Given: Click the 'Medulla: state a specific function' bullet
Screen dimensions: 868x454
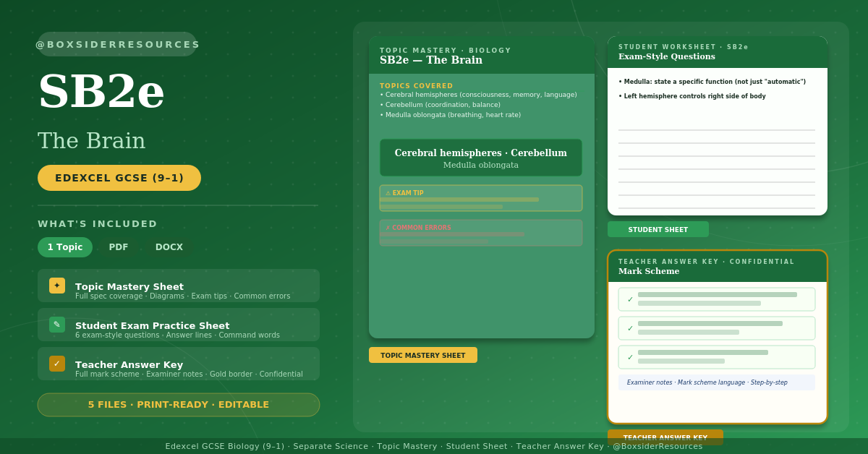Looking at the screenshot, I should click(x=712, y=82).
